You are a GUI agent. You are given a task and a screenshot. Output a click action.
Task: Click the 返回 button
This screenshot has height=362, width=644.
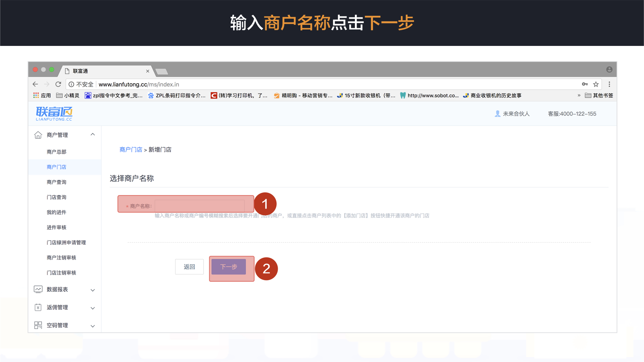pyautogui.click(x=189, y=267)
